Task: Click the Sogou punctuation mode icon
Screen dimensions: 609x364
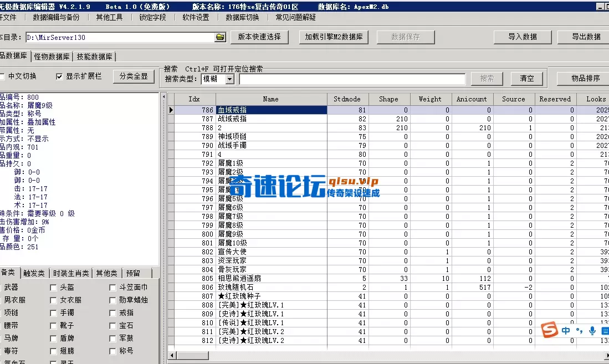Action: click(x=579, y=331)
